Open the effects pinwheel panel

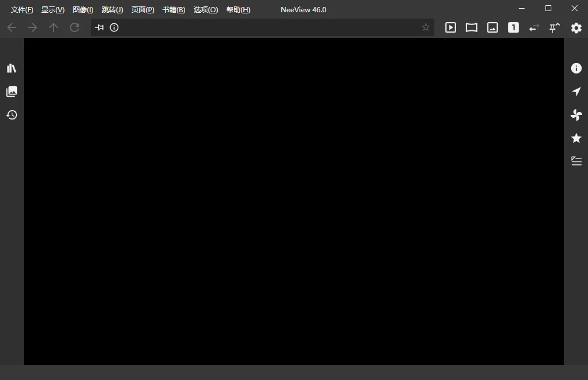pos(576,115)
